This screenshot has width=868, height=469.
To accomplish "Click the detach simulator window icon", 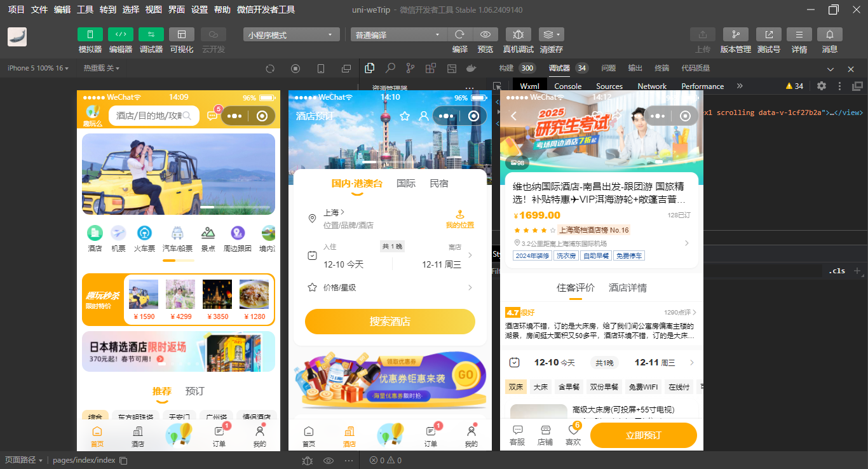I will point(346,69).
